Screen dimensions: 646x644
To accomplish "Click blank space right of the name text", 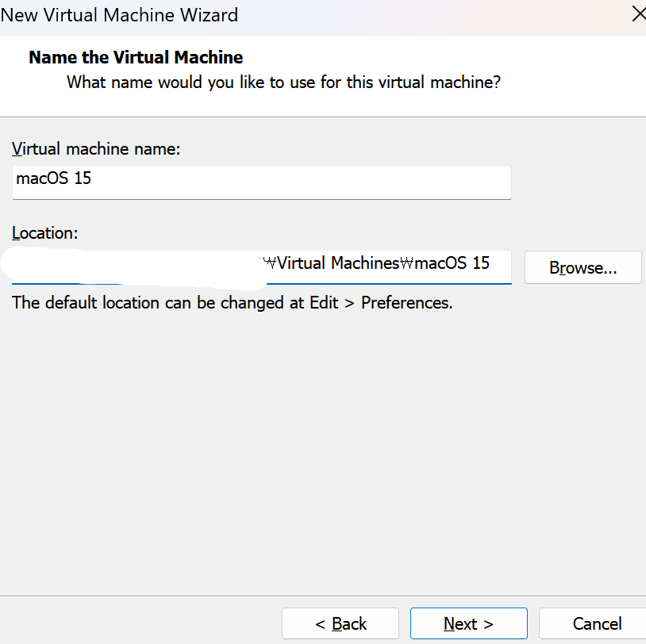I will click(x=317, y=182).
